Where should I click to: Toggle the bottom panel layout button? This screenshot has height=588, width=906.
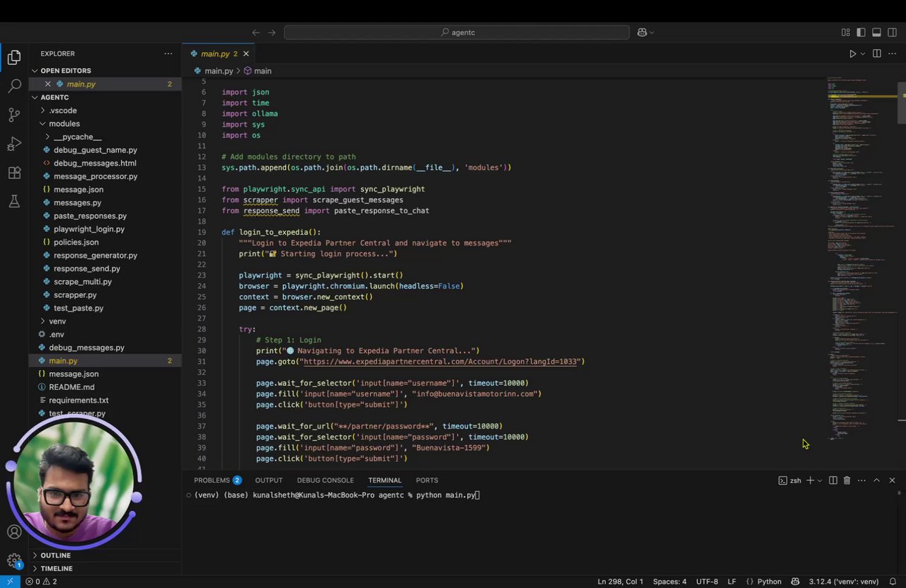tap(876, 33)
